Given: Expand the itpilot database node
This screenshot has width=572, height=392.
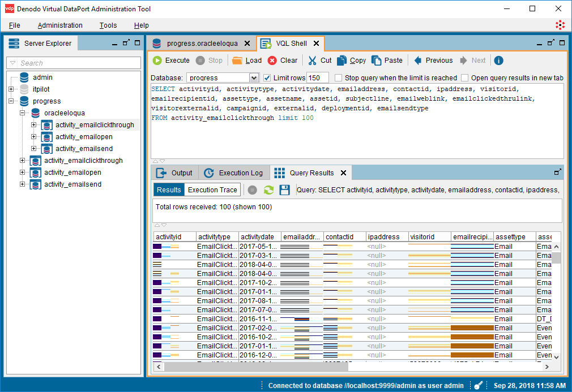Looking at the screenshot, I should point(11,89).
